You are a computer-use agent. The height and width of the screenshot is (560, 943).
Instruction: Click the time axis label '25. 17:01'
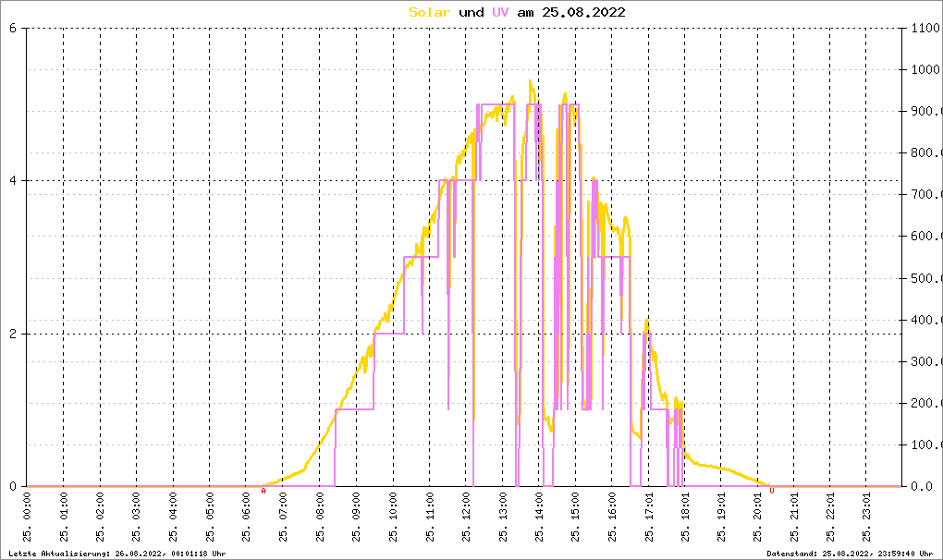(x=648, y=517)
